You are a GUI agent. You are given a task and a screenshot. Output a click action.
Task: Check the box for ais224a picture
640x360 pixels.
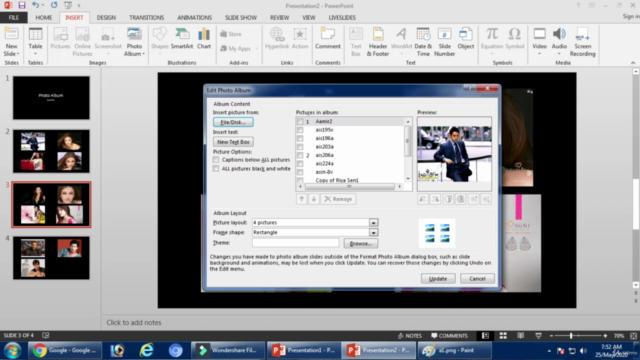pos(300,164)
